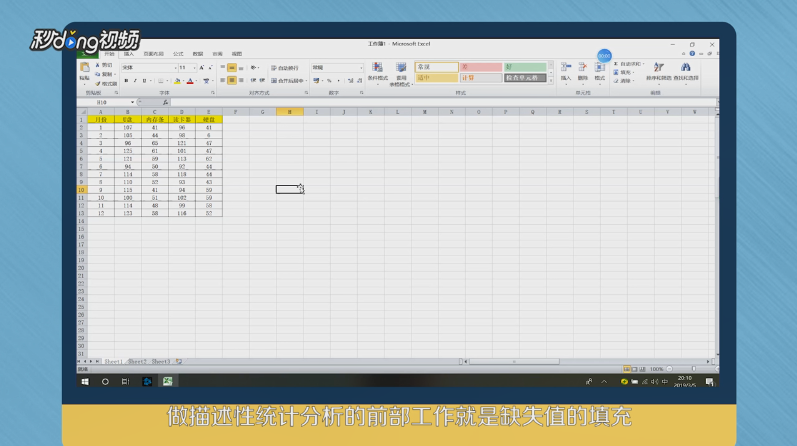797x446 pixels.
Task: Open Find and Select binoculars menu
Action: [x=686, y=71]
